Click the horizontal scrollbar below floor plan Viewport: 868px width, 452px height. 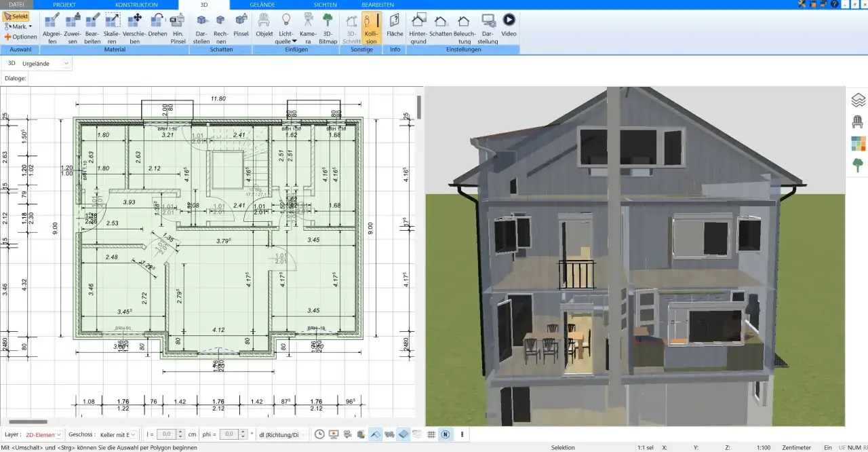coord(28,422)
